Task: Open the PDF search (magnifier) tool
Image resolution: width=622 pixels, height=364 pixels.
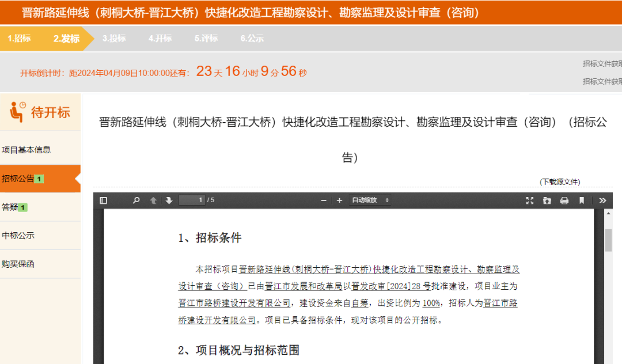Action: coord(135,200)
